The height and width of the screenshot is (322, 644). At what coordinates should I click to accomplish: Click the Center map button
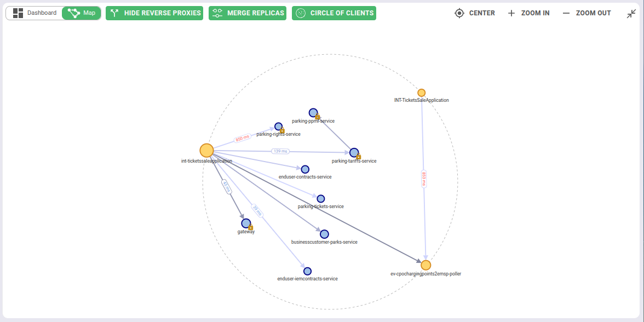tap(475, 13)
